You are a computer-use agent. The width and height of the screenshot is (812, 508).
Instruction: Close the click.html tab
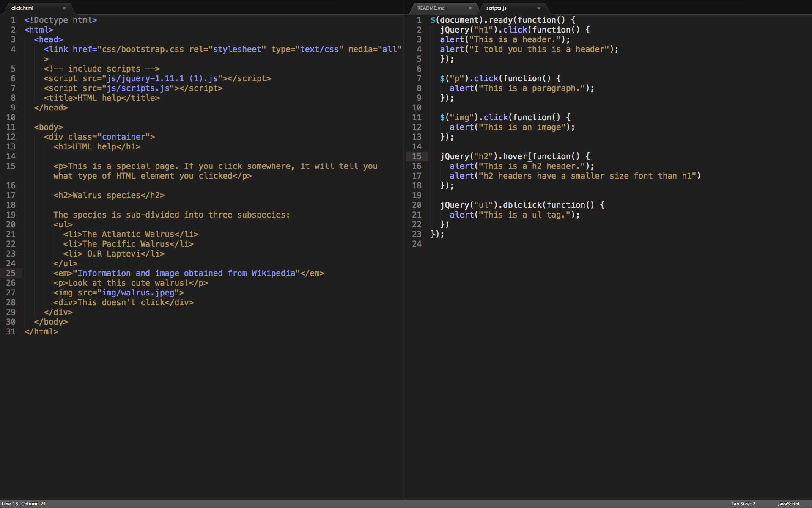pos(64,8)
